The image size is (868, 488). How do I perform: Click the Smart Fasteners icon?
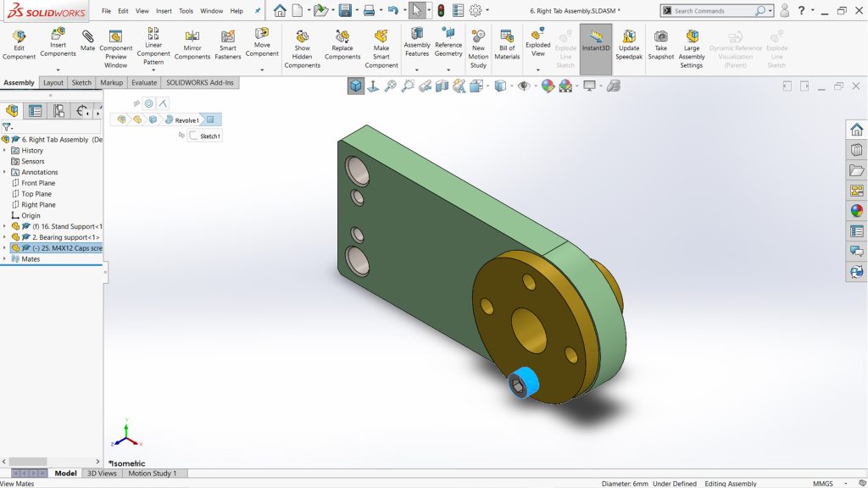pos(228,46)
